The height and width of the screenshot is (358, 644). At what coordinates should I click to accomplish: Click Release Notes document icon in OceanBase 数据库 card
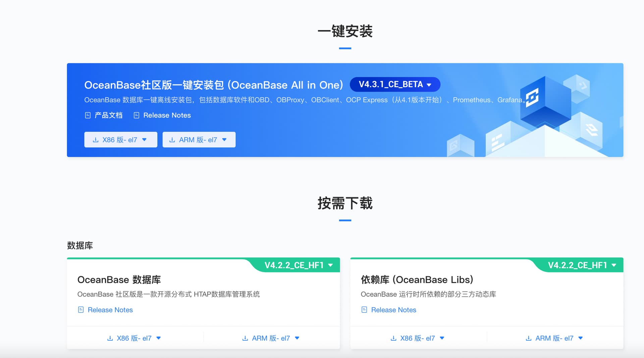[x=81, y=310]
